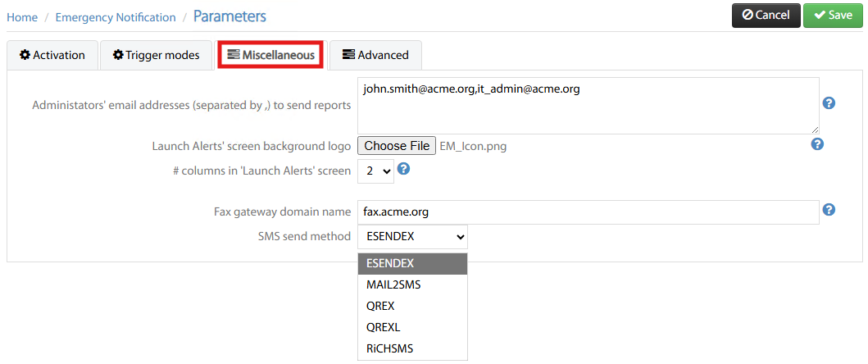Go to the Advanced tab
This screenshot has height=364, width=868.
point(375,55)
